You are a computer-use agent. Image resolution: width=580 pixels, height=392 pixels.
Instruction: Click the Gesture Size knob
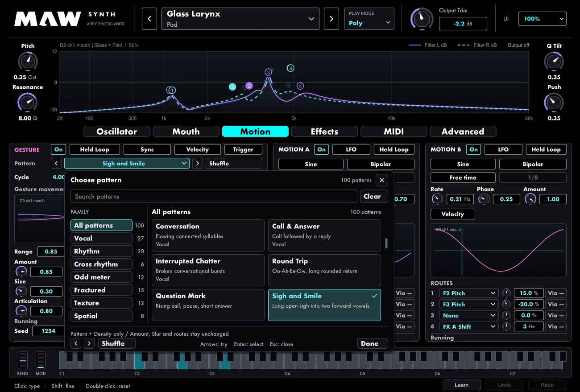tap(21, 291)
